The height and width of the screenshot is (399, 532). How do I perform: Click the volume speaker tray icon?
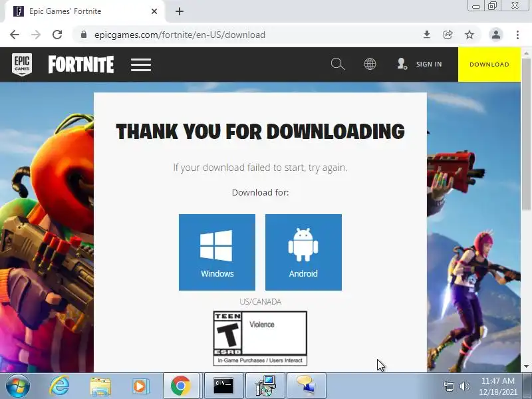(x=464, y=386)
